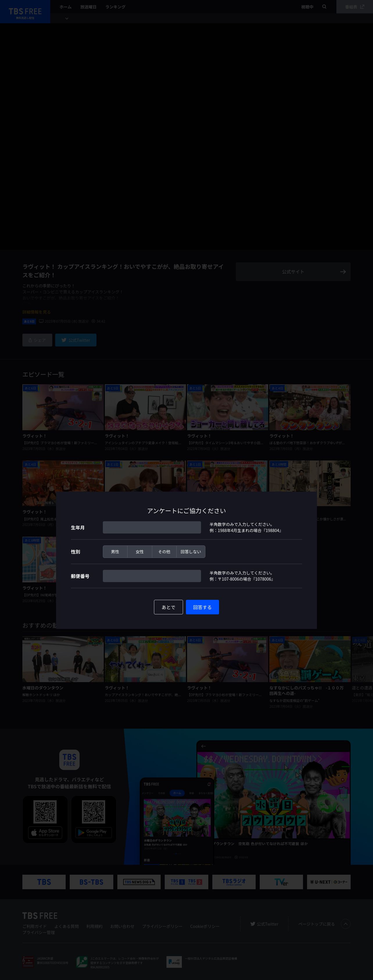
Task: Click the Google Play QR code
Action: coord(94,812)
